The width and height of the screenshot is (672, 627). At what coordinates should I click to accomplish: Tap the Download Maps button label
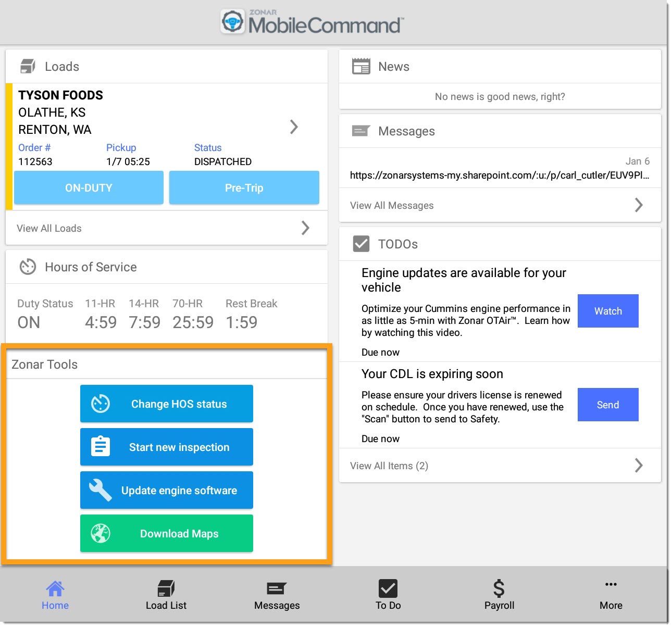(179, 534)
